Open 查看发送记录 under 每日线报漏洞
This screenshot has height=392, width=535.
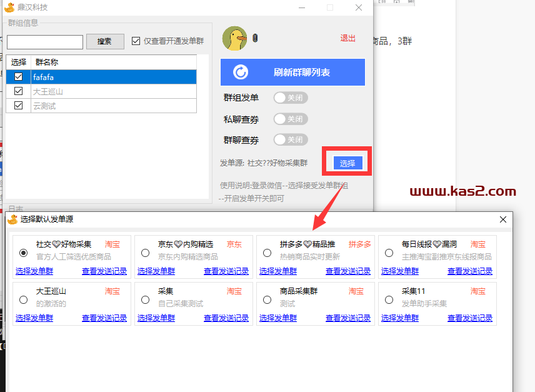(x=470, y=271)
